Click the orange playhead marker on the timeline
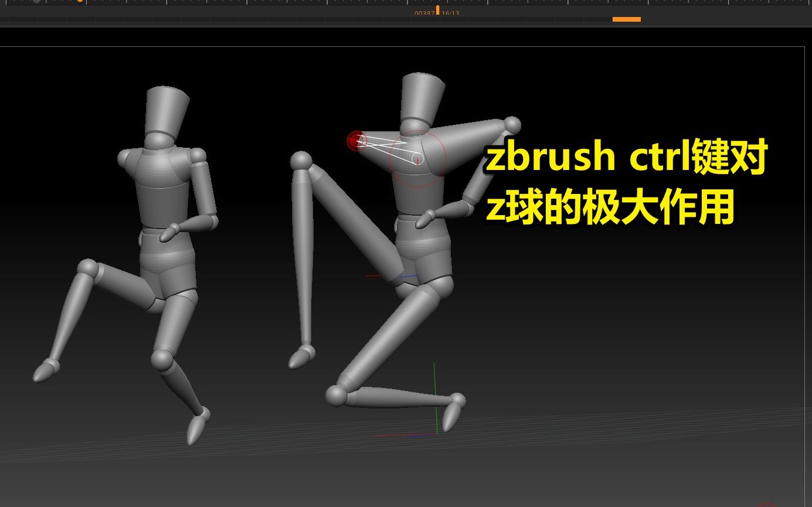This screenshot has height=507, width=812. coord(437,8)
